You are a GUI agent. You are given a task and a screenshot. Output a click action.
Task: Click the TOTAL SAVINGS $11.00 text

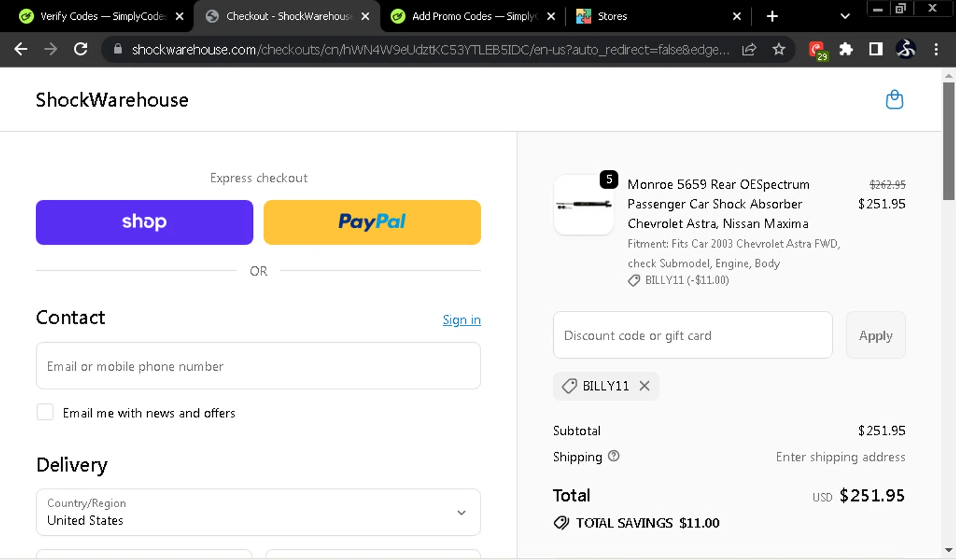(x=648, y=523)
